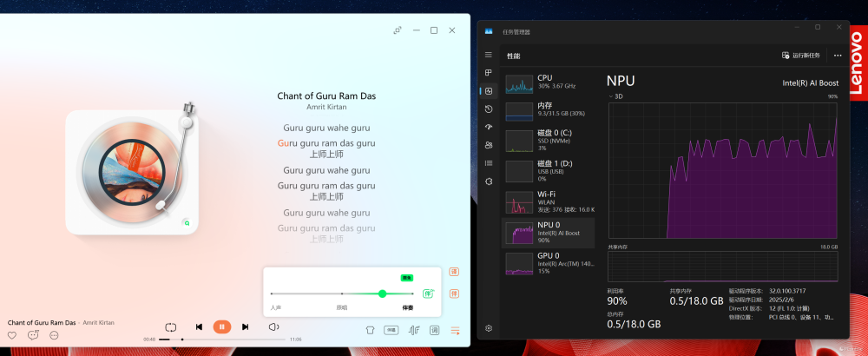This screenshot has height=356, width=868.
Task: Click bottom song title Chant of Guru Ram Das
Action: point(42,323)
